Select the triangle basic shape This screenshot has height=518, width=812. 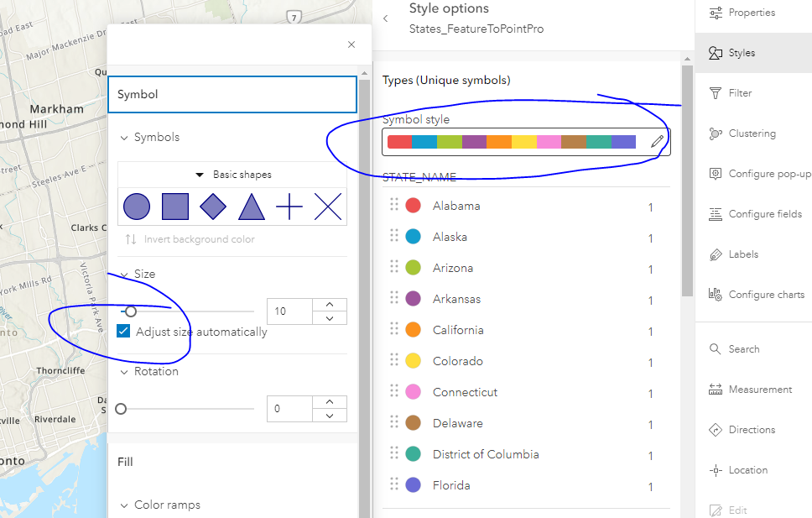pos(252,206)
